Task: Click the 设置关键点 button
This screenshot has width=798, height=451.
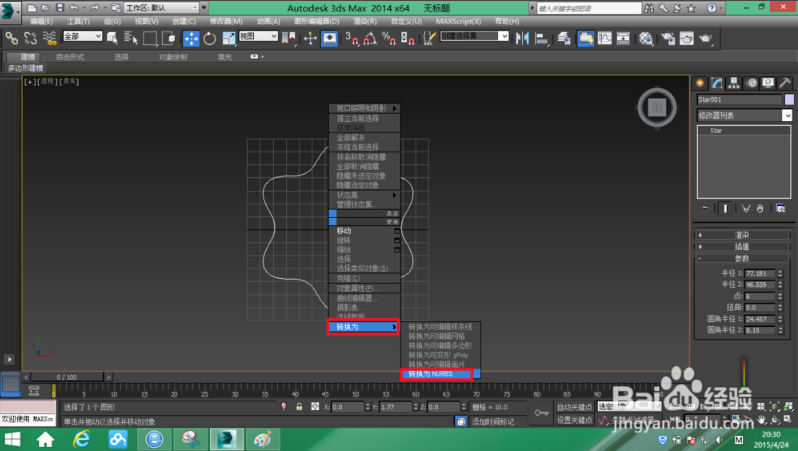Action: pos(574,420)
